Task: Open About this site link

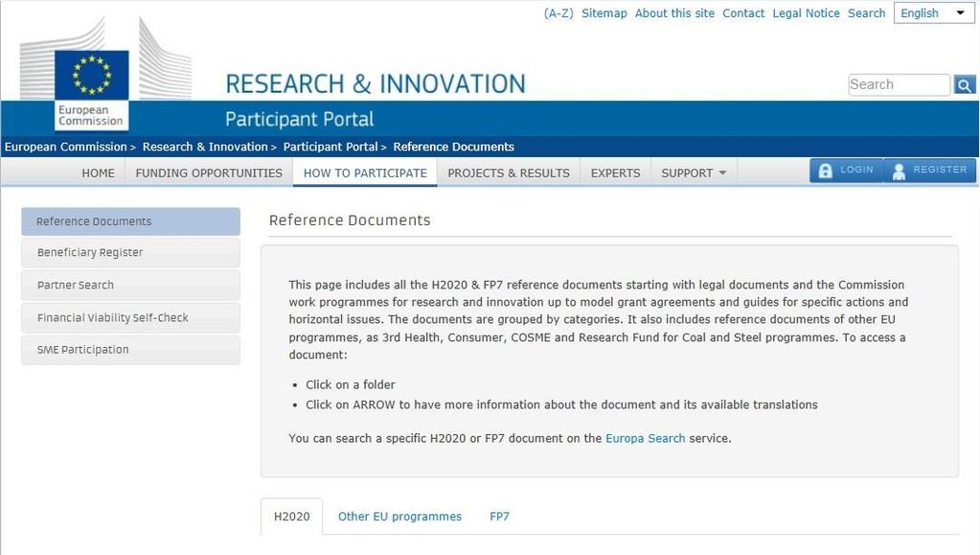Action: [674, 13]
